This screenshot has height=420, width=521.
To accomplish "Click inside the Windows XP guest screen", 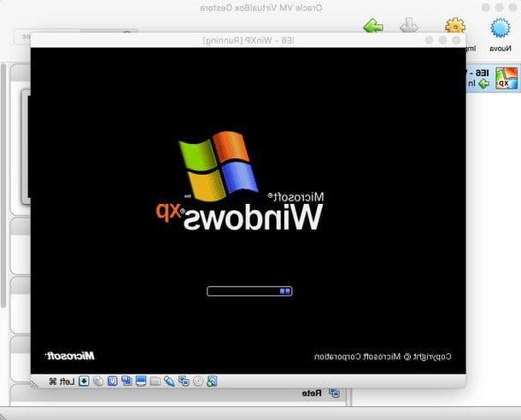I will tap(249, 211).
